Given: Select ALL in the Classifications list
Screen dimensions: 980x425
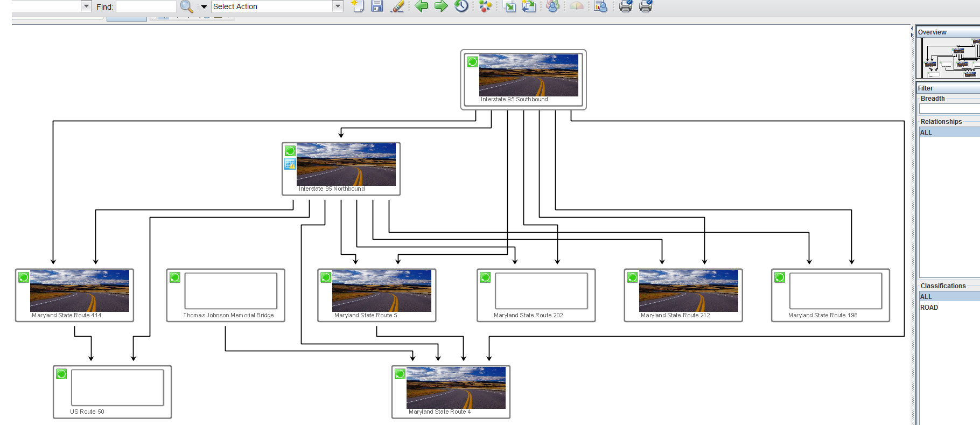Looking at the screenshot, I should click(926, 297).
